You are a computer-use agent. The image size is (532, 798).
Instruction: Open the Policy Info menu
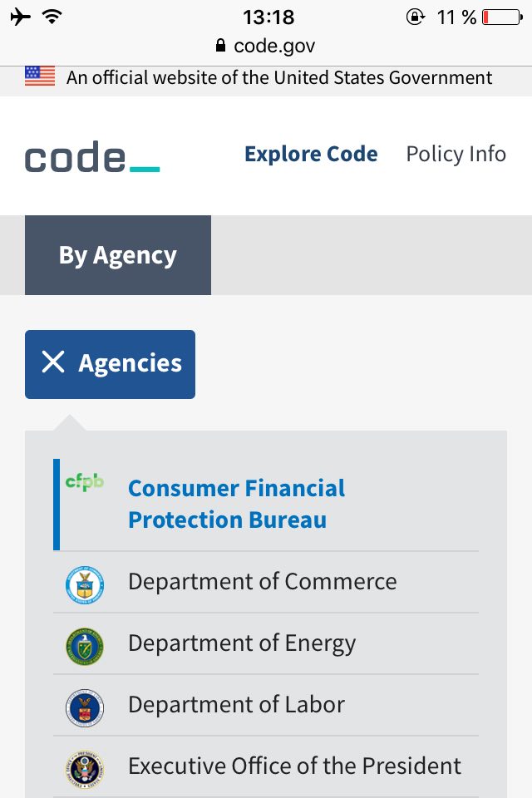coord(456,155)
